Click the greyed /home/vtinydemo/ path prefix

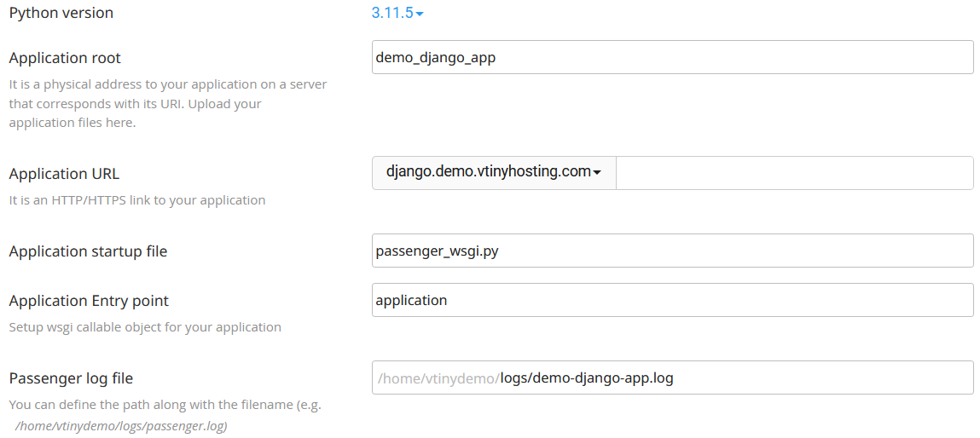pos(438,377)
